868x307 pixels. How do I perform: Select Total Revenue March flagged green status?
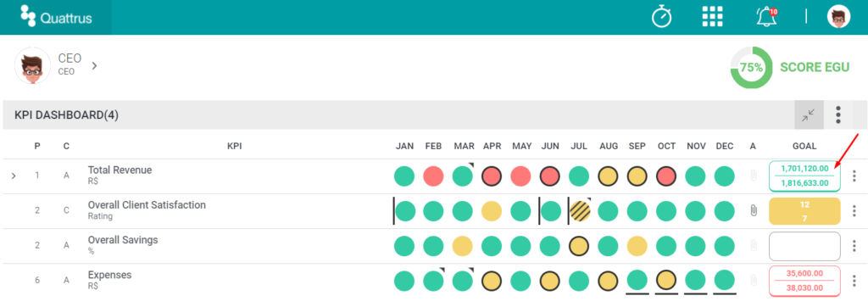[463, 176]
